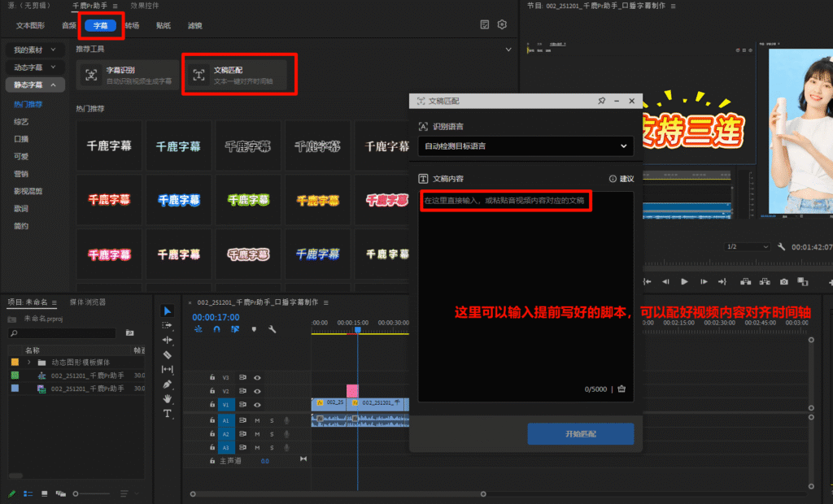The height and width of the screenshot is (504, 833).
Task: Open 建议 tips in the dialog
Action: [x=621, y=179]
